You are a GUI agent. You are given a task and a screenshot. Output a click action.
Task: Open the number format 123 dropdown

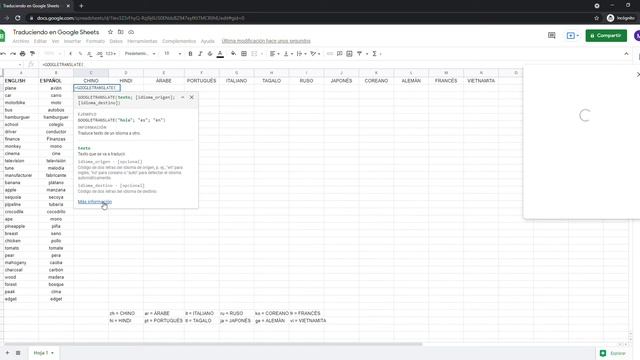(x=111, y=54)
